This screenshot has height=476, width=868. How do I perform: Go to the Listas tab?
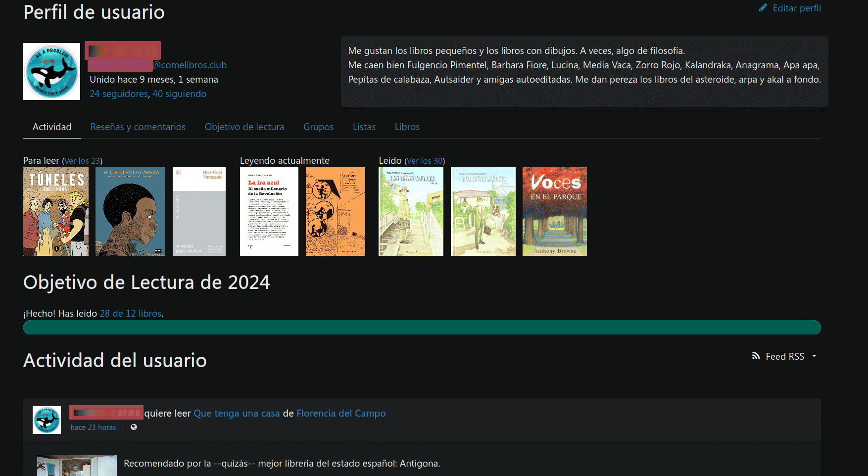(x=364, y=127)
